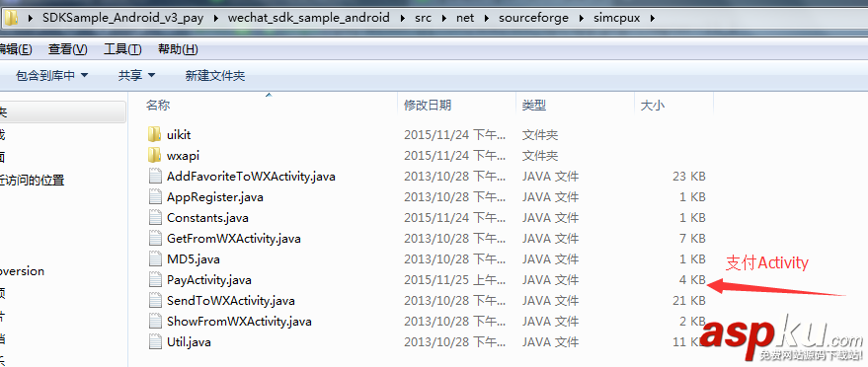
Task: Select oversion item in navigation pane
Action: 22,271
